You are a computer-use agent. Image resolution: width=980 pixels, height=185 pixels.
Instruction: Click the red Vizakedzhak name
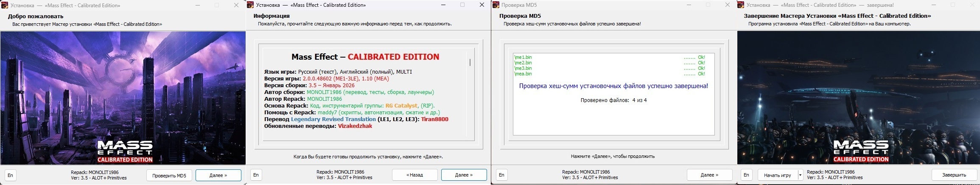(355, 126)
